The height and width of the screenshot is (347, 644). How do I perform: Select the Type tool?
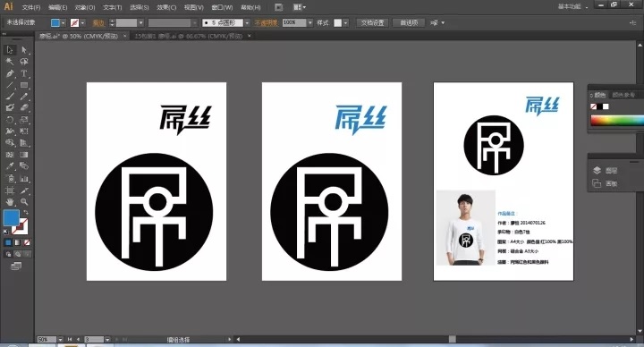24,73
